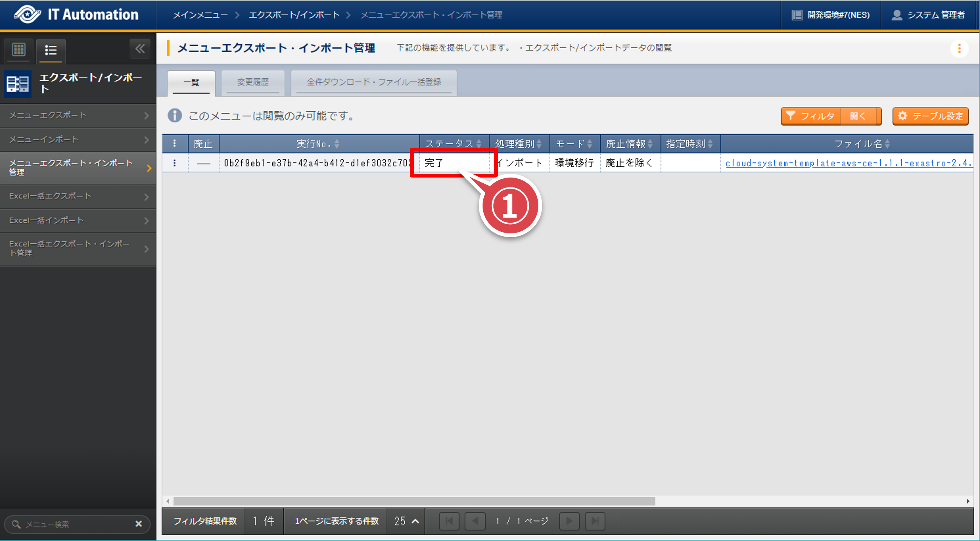This screenshot has width=980, height=541.
Task: Jump to last page button
Action: pyautogui.click(x=595, y=521)
